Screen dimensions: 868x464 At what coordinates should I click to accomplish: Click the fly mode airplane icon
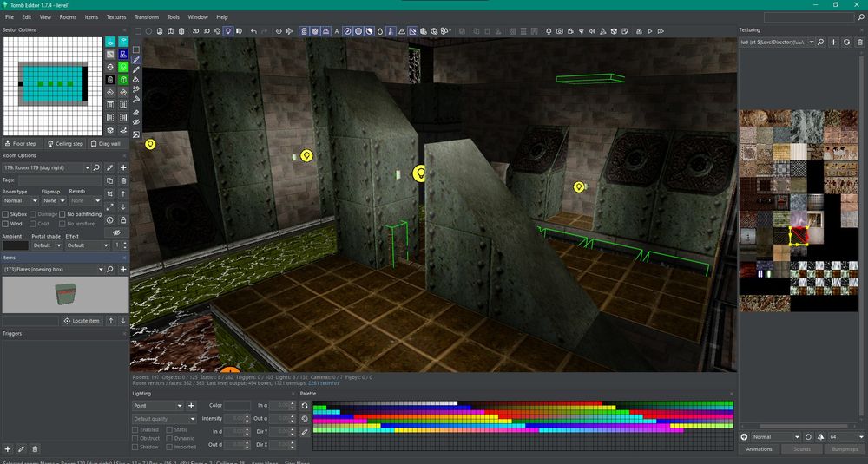click(289, 31)
